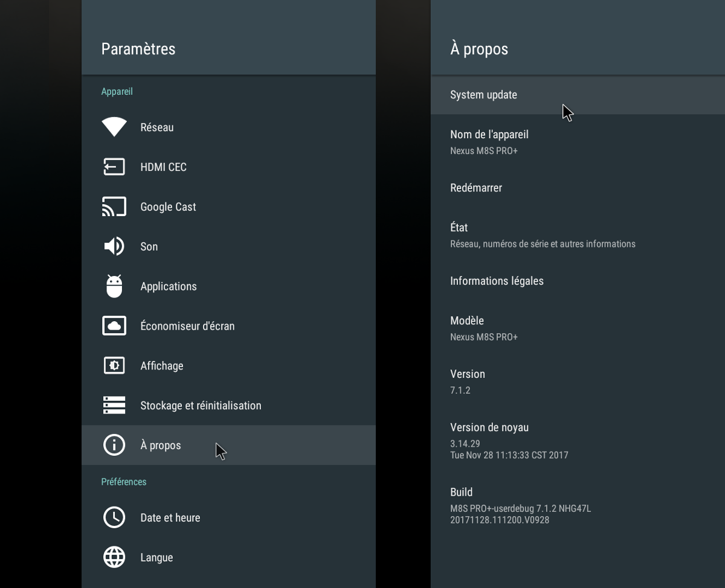Select À propos in the settings list
The height and width of the screenshot is (588, 725).
(x=228, y=445)
